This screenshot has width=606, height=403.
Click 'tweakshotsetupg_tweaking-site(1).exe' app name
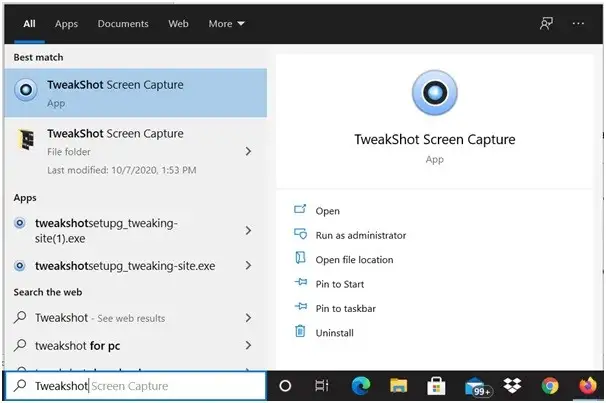(x=106, y=231)
